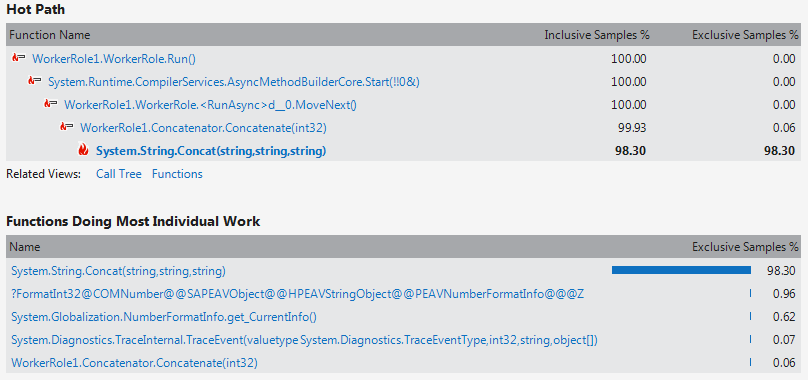The image size is (808, 380).
Task: Open the TraceInternal.TraceEvent function link
Action: point(304,340)
